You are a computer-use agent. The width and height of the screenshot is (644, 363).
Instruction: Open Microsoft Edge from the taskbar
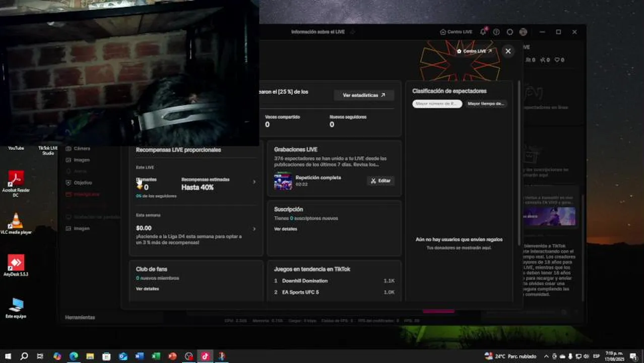74,356
